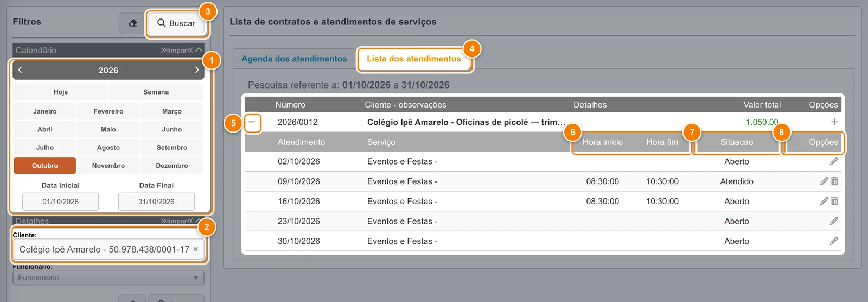Click the eraser clear-filters icon button
This screenshot has height=302, width=868.
click(x=132, y=23)
